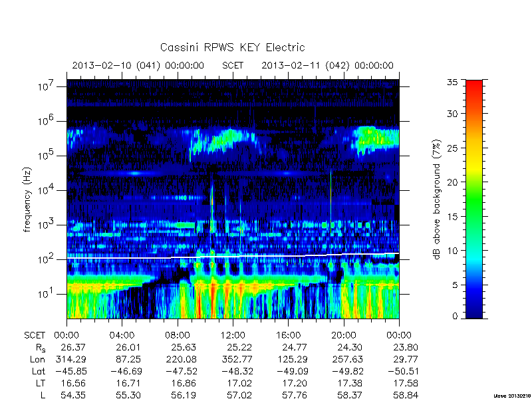Click the colorbar value 25
Image resolution: width=532 pixels, height=399 pixels.
pyautogui.click(x=452, y=148)
